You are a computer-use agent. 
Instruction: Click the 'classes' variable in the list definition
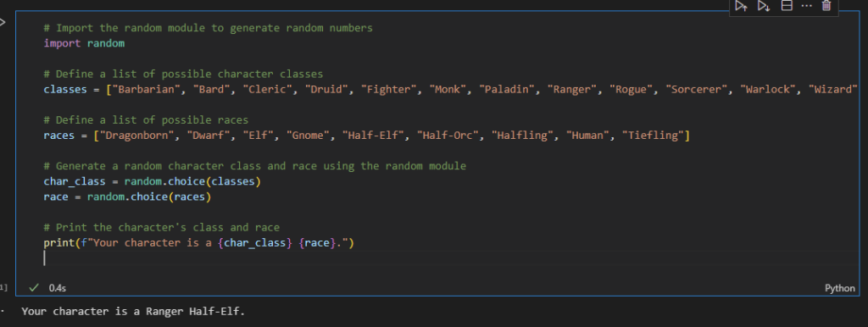65,89
